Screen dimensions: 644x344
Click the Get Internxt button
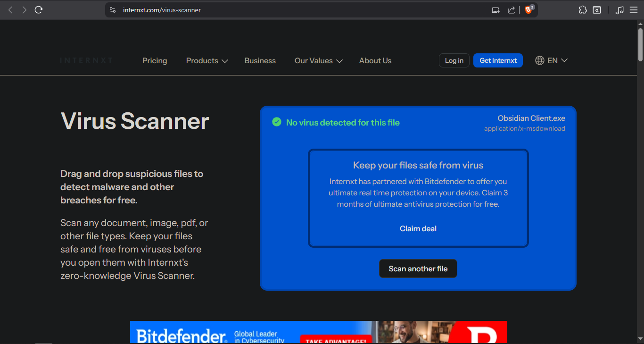[x=498, y=60]
